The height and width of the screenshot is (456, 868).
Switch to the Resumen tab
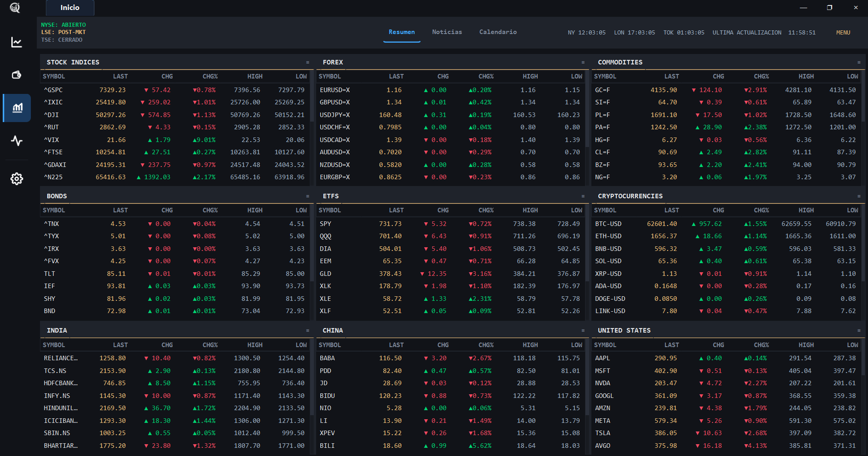coord(402,32)
